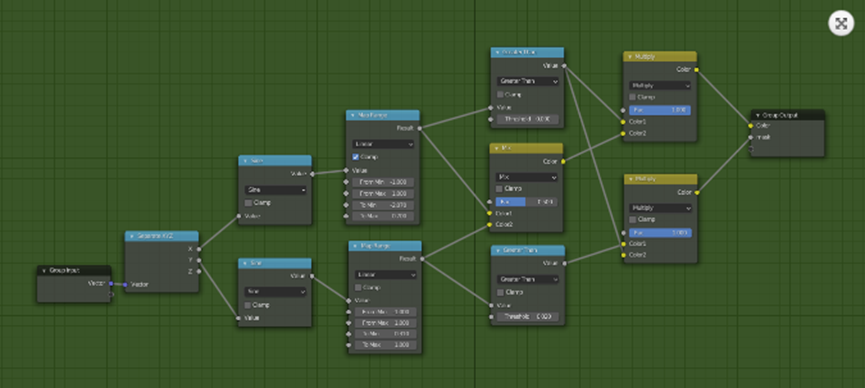Open Multiply dropdown on node wired to mask

660,208
